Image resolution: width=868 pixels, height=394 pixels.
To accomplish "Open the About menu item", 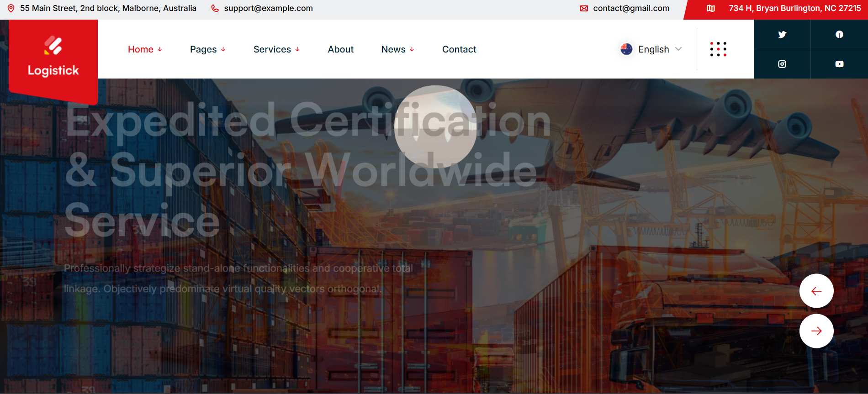I will pyautogui.click(x=341, y=49).
